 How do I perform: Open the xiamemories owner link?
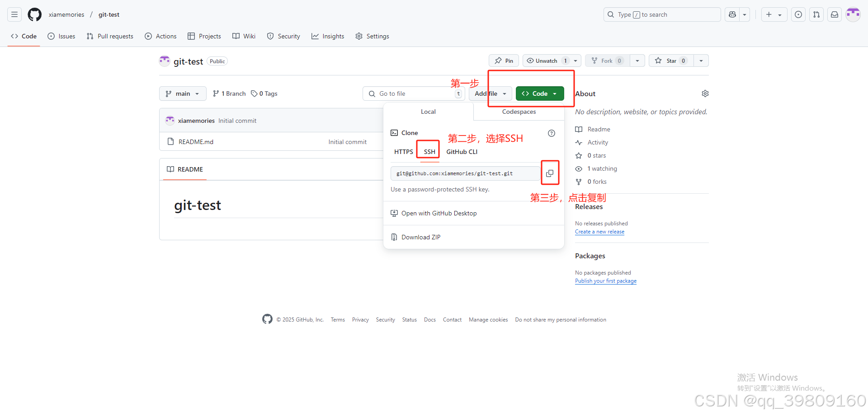(66, 14)
